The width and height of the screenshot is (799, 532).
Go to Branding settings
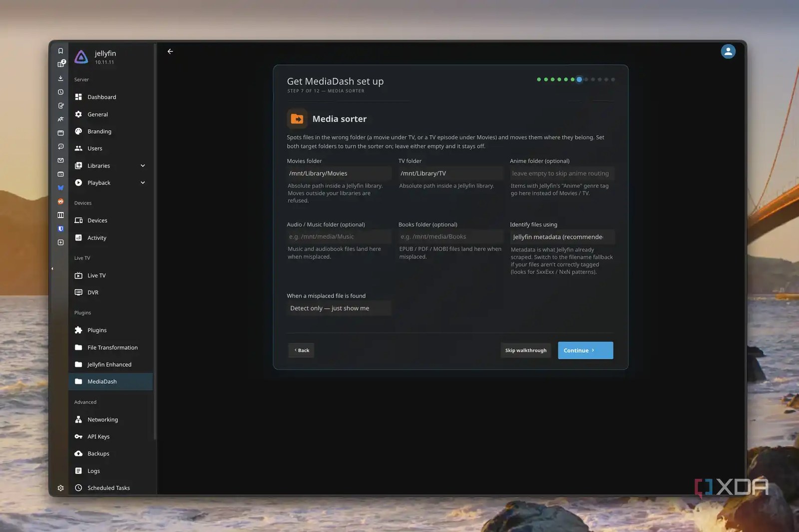pos(111,131)
